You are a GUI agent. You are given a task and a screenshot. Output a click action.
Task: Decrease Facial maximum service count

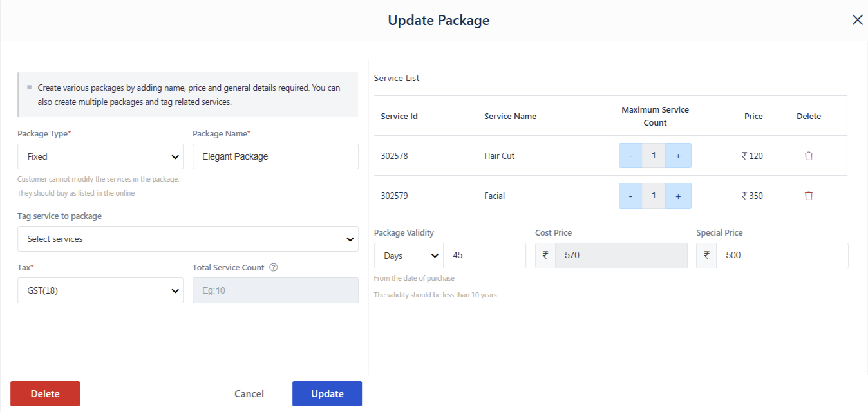point(630,196)
